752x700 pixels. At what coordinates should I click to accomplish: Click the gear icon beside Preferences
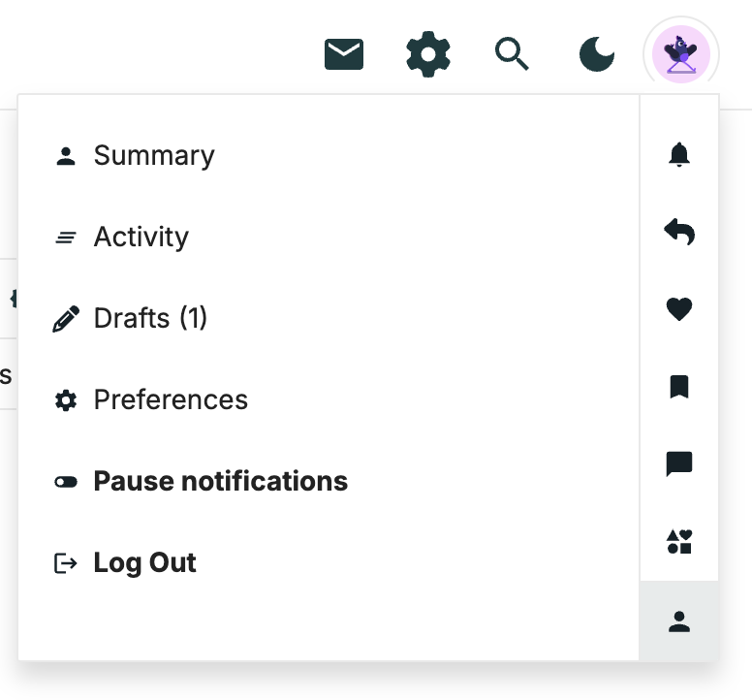[66, 400]
